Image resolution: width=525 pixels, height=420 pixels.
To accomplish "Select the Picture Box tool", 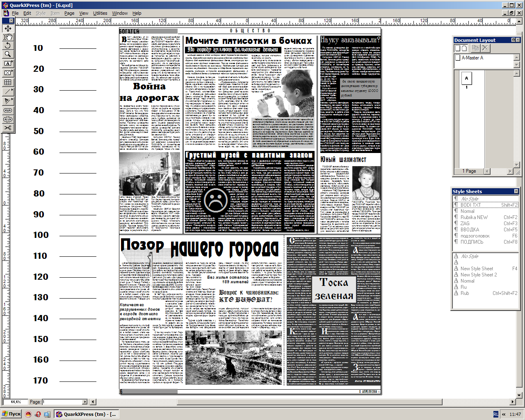I will [8, 73].
